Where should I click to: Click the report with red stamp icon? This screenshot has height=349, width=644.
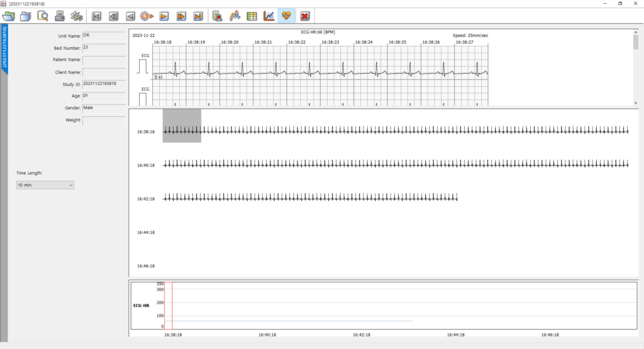pos(218,16)
